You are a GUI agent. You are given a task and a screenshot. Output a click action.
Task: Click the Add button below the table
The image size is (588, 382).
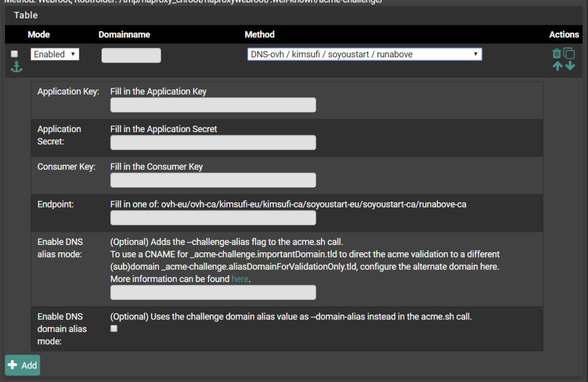tap(22, 365)
